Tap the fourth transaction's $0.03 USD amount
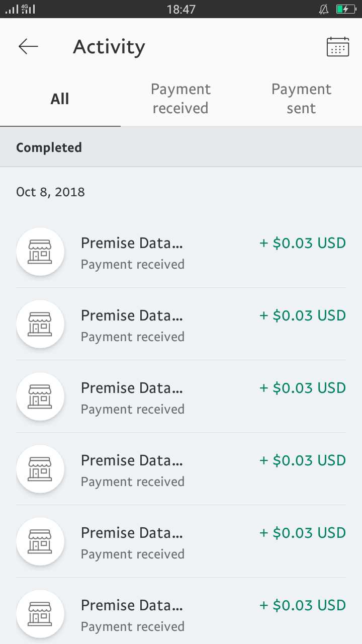 303,461
